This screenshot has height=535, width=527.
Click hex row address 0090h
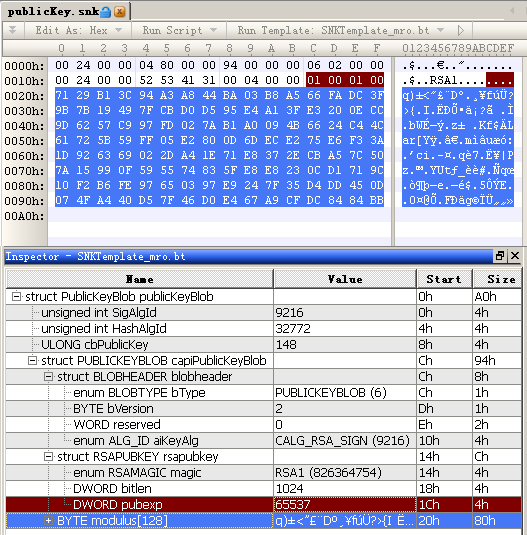click(24, 201)
